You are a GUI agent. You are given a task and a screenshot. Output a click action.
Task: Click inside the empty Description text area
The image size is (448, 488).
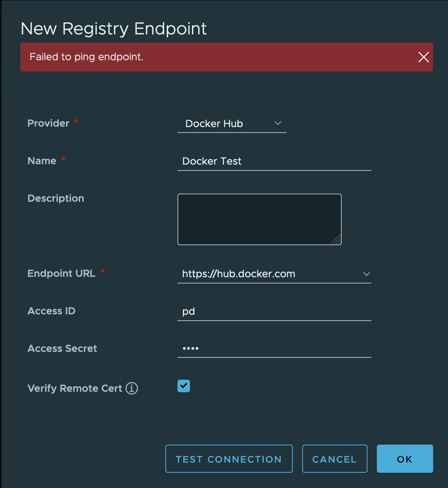260,219
